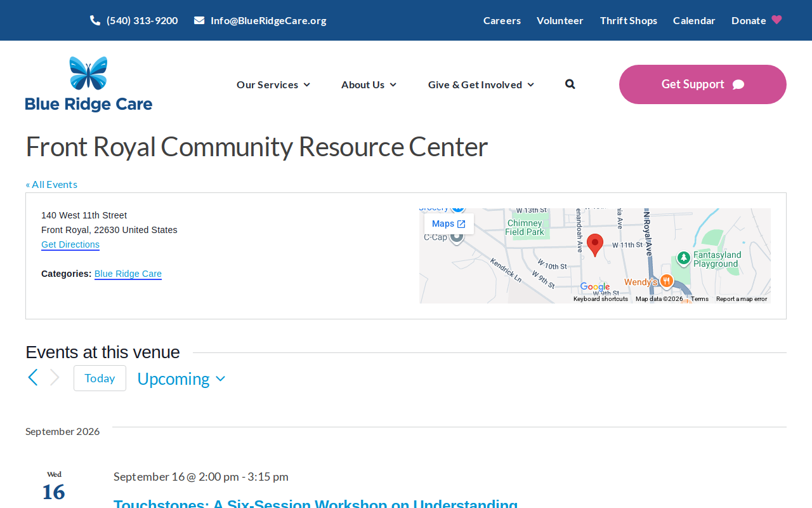Open Calendar page
The height and width of the screenshot is (508, 812).
pyautogui.click(x=694, y=20)
